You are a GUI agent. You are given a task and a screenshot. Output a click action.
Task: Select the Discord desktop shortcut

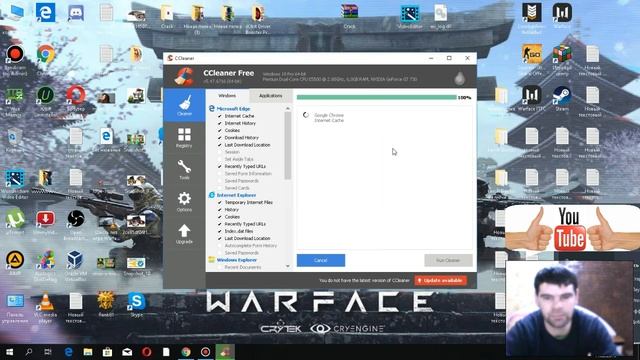[76, 13]
